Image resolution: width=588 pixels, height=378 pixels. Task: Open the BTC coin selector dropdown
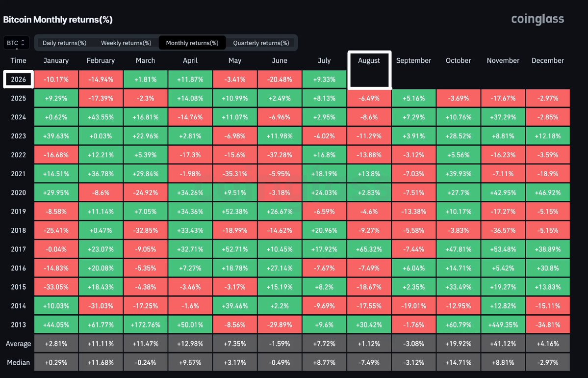tap(16, 43)
